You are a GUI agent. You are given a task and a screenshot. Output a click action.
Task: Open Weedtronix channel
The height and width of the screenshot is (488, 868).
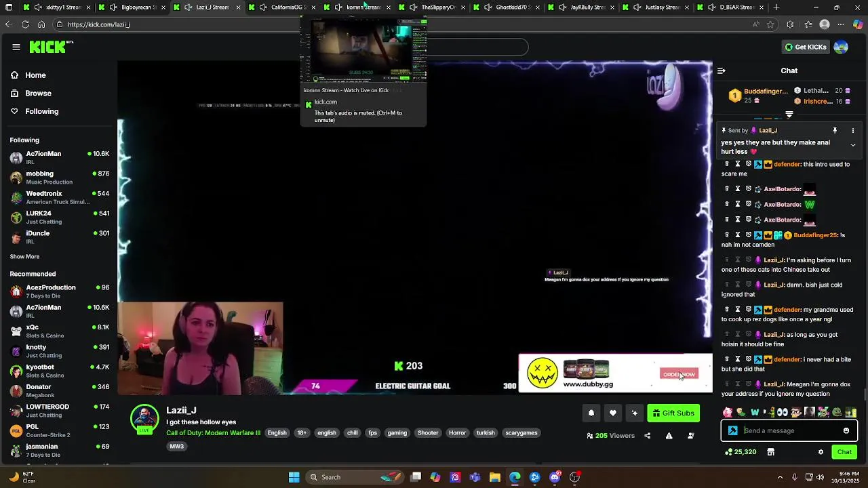(59, 197)
